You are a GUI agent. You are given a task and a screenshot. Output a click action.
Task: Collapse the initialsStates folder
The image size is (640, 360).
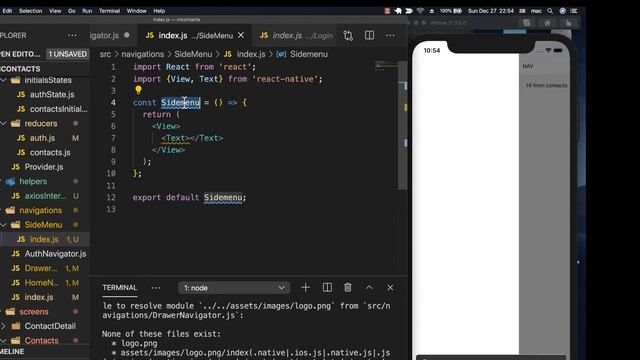[4, 80]
